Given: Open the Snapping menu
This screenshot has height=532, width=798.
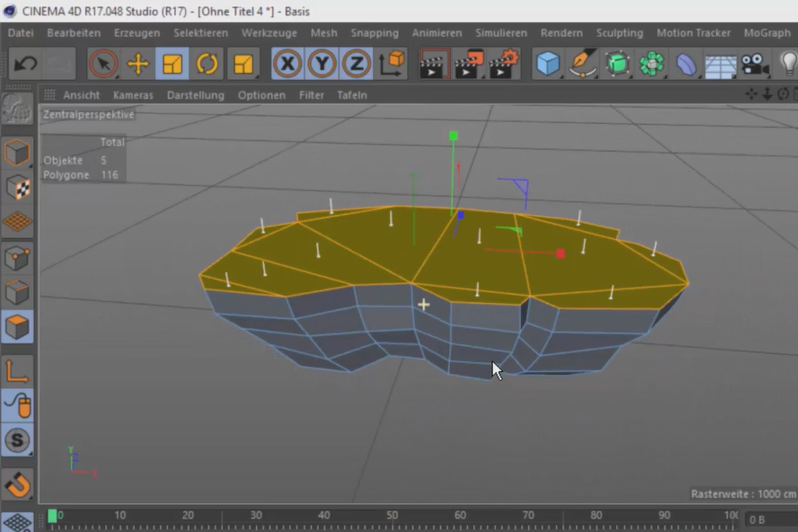Looking at the screenshot, I should pos(375,33).
